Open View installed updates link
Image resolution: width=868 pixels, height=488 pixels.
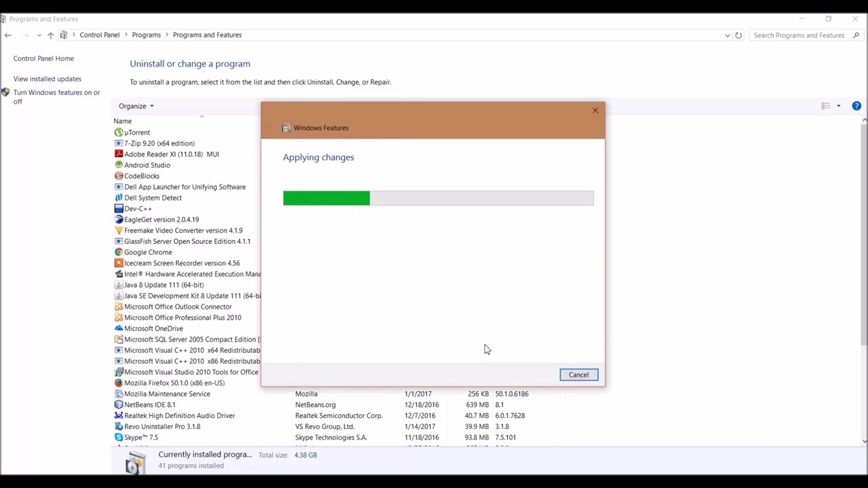47,79
